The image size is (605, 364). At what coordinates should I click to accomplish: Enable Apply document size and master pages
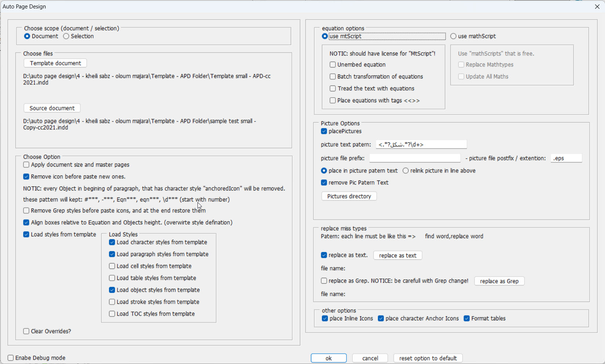click(x=26, y=165)
